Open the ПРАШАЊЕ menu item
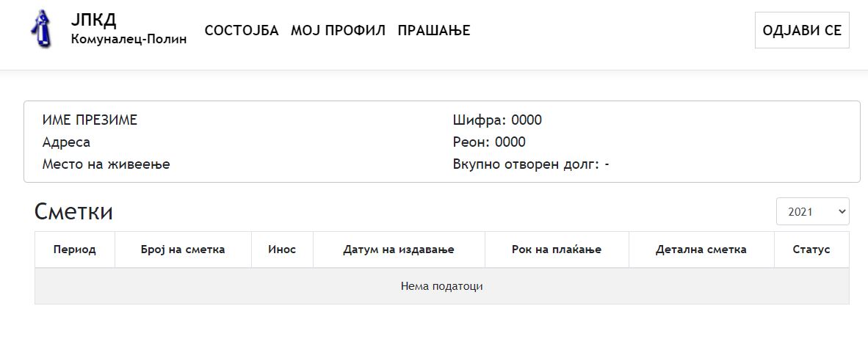The height and width of the screenshot is (361, 868). coord(434,30)
